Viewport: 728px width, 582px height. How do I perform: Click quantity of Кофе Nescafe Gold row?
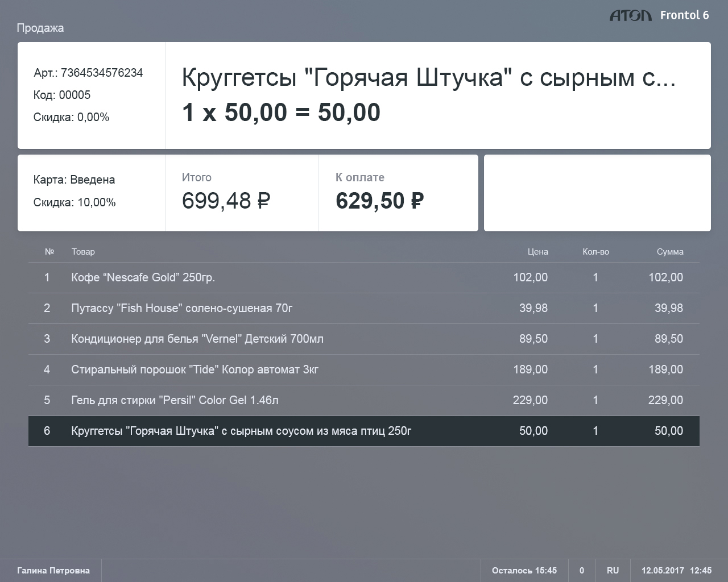(595, 277)
